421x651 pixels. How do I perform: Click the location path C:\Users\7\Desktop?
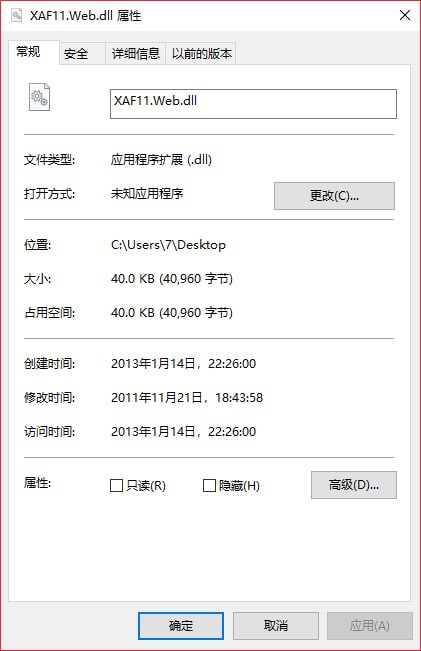click(168, 245)
